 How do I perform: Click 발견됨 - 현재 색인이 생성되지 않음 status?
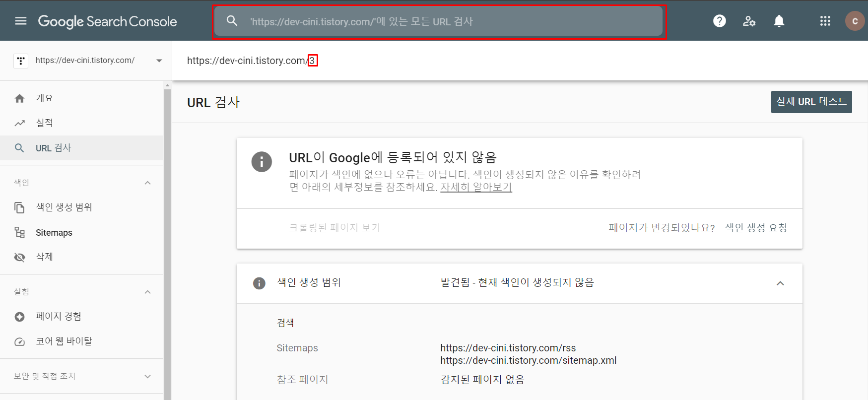[x=517, y=282]
